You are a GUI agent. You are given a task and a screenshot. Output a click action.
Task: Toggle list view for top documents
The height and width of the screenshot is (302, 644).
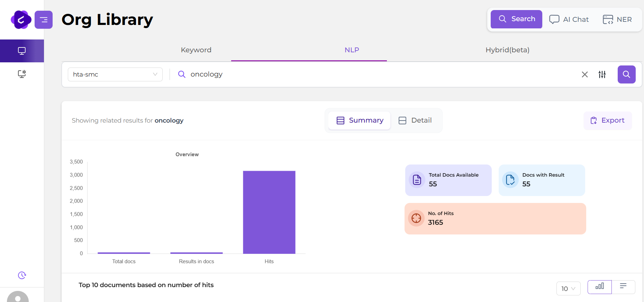coord(623,287)
